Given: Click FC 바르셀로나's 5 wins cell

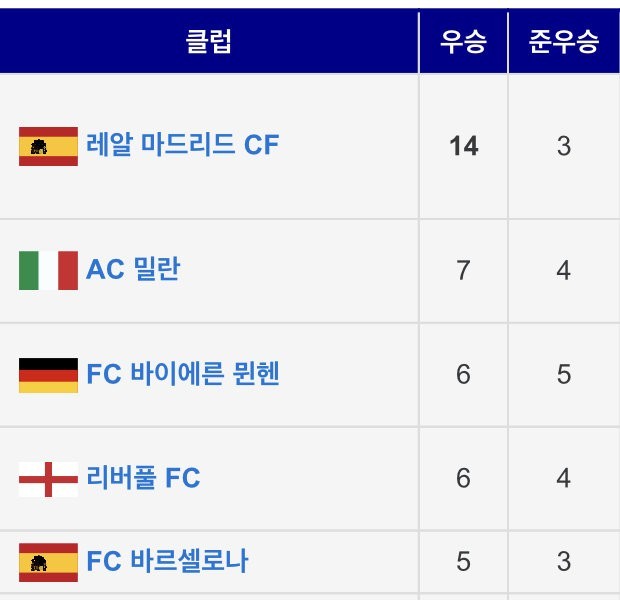Looking at the screenshot, I should [x=463, y=562].
